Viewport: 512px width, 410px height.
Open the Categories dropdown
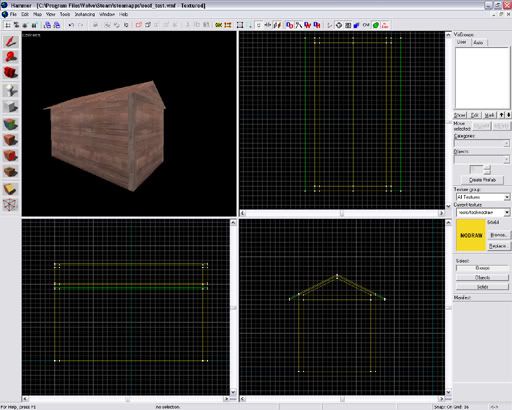(x=506, y=144)
